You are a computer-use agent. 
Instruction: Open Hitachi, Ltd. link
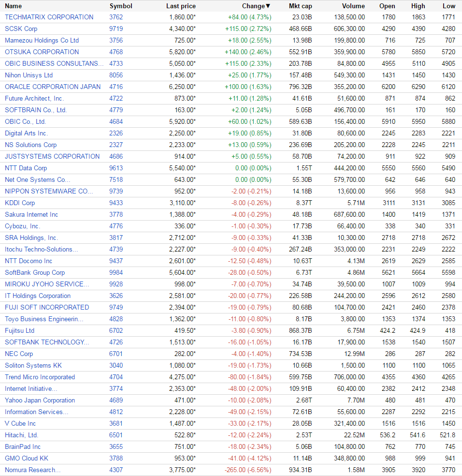22,435
